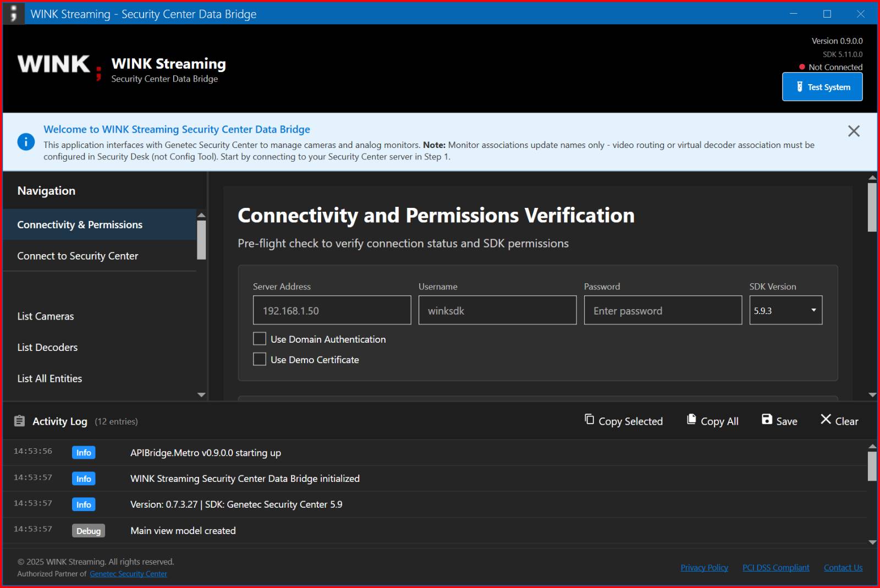
Task: Enable Use Domain Authentication checkbox
Action: point(260,339)
